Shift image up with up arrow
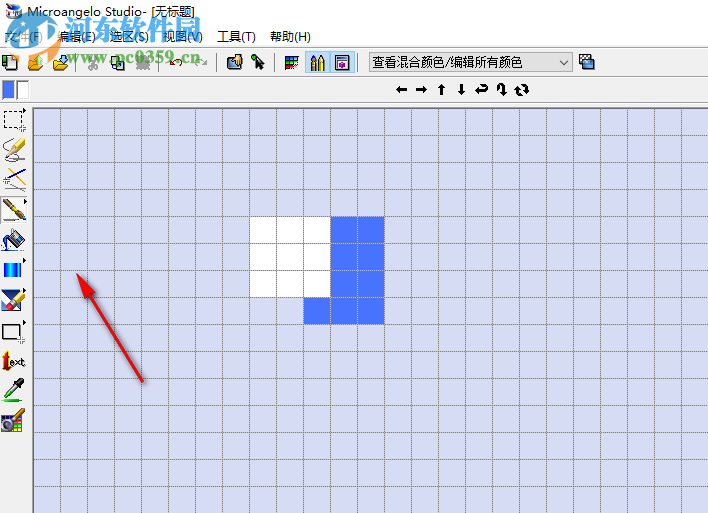Viewport: 708px width, 513px height. tap(442, 89)
